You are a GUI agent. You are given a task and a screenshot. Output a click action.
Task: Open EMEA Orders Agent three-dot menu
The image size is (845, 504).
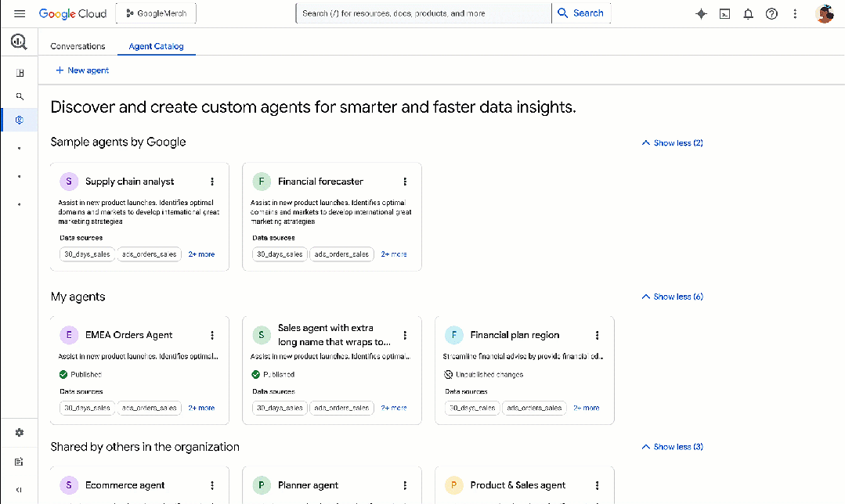212,335
